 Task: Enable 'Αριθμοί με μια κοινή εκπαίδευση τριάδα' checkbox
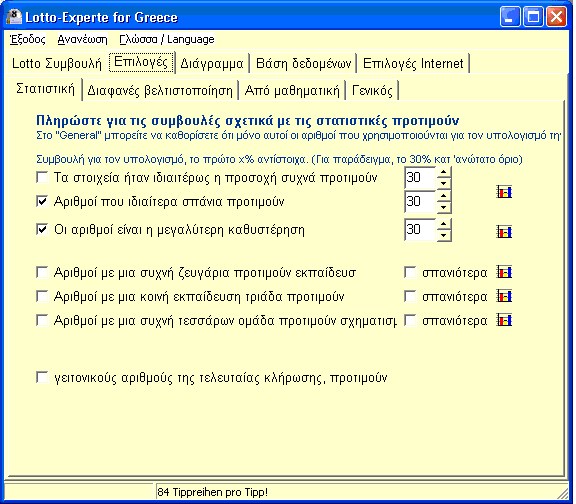(42, 296)
